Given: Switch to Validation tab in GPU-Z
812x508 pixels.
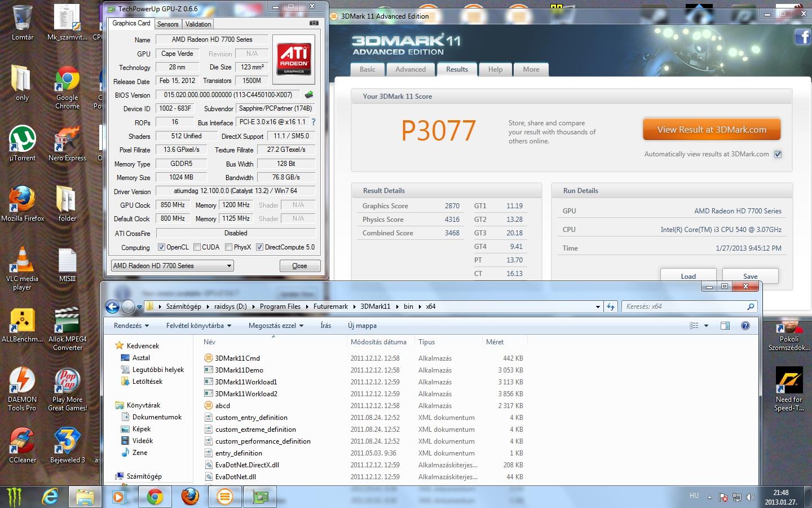Looking at the screenshot, I should click(198, 24).
